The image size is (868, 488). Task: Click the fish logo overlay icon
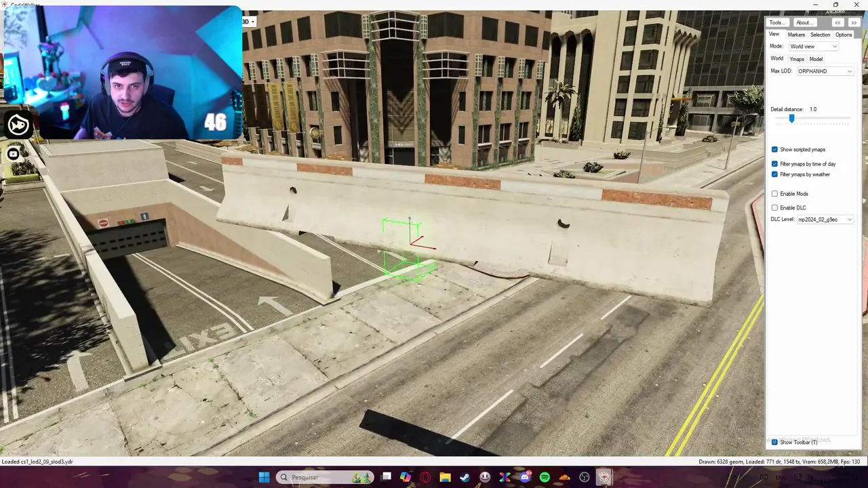[x=18, y=125]
